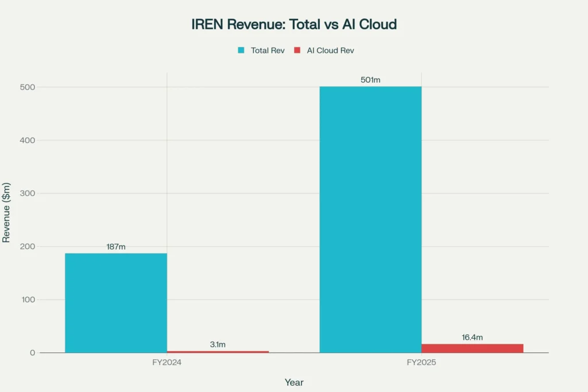This screenshot has width=588, height=392.
Task: Open the 16.4m value annotation
Action: 472,337
